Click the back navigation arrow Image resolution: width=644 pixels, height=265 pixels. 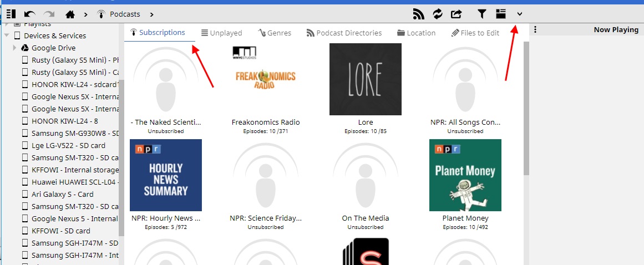[30, 14]
